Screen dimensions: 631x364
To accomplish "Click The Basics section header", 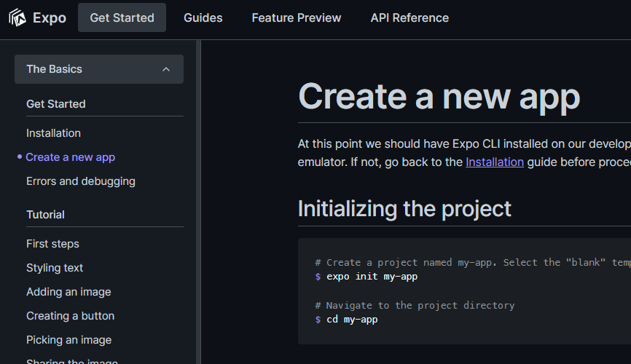I will pos(99,69).
